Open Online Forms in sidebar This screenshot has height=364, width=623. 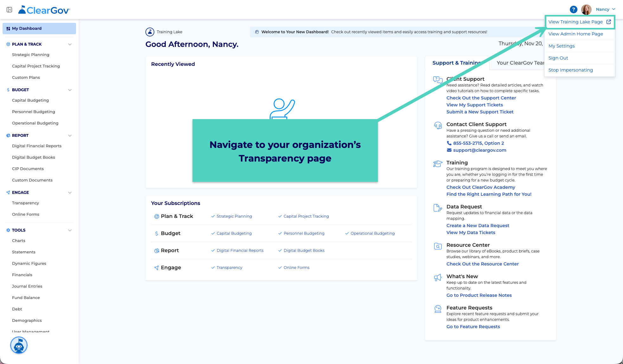coord(26,214)
